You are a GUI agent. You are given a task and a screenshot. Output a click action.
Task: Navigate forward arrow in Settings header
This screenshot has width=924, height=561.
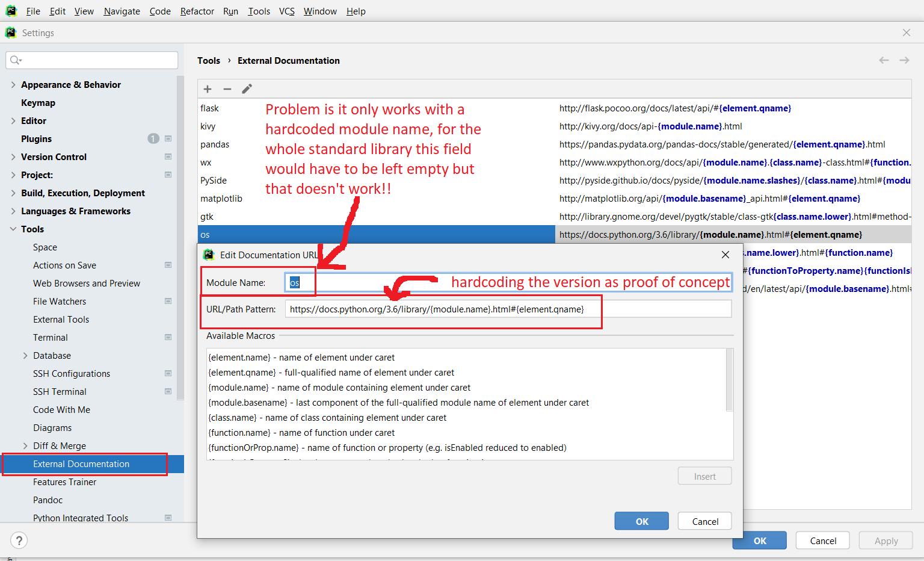(x=904, y=60)
